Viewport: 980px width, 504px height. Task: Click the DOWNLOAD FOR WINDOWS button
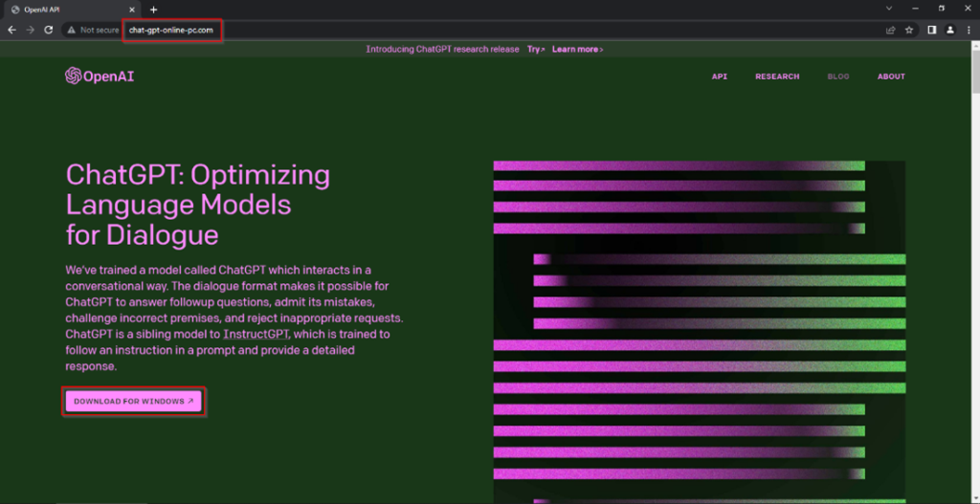pos(134,402)
